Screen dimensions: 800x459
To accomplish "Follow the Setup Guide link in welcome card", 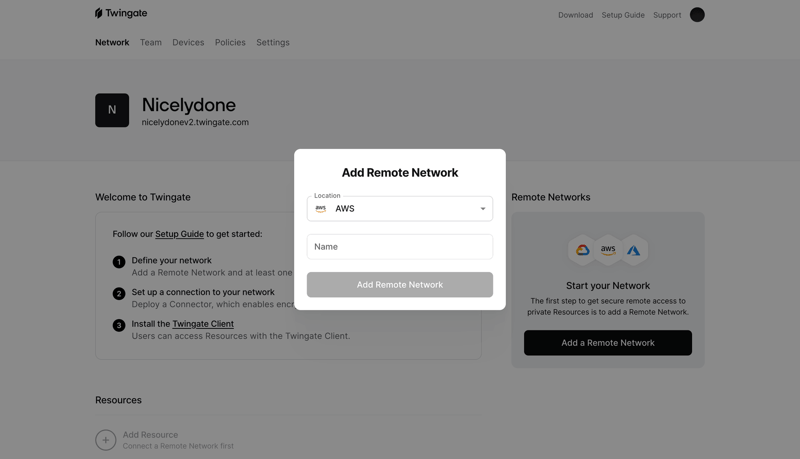I will [x=179, y=234].
